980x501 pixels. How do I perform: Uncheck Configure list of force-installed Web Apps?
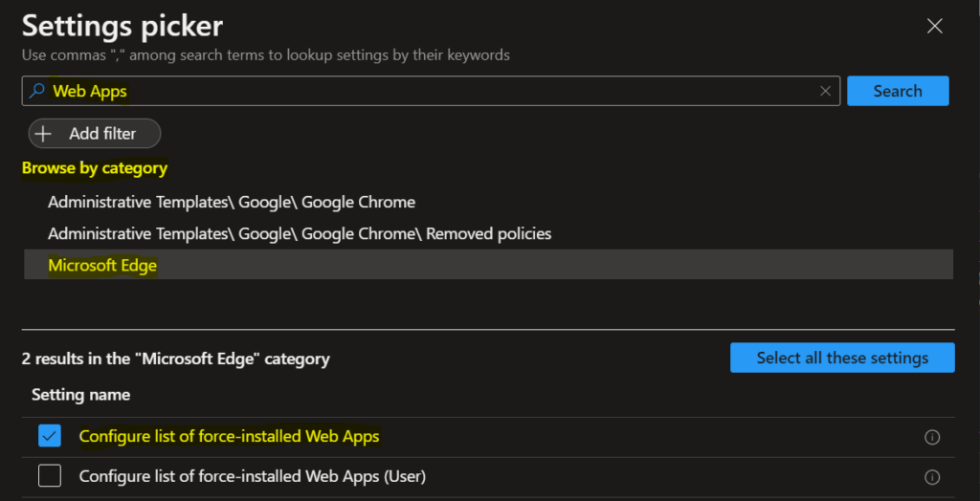(50, 436)
